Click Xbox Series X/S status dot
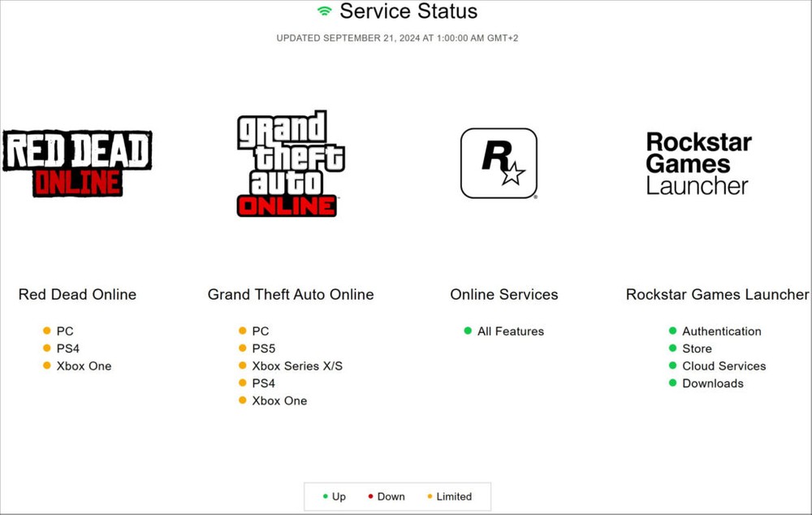812x515 pixels. coord(242,366)
